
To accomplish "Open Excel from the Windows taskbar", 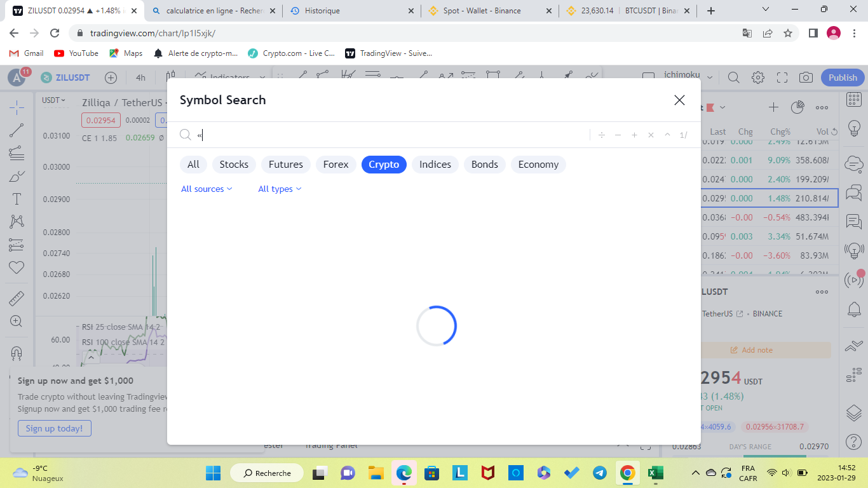I will click(x=655, y=473).
